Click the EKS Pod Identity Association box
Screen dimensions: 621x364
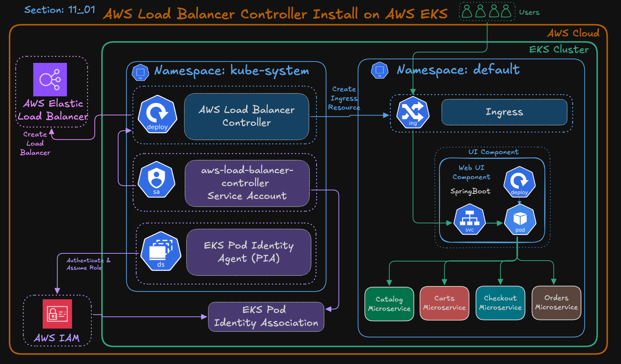click(266, 316)
